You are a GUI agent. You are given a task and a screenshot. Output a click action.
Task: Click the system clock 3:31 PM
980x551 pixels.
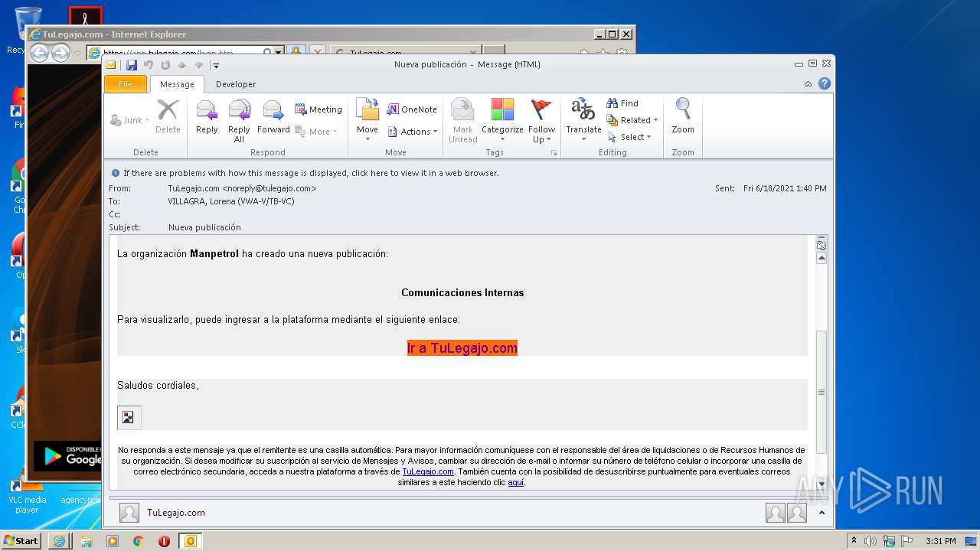click(x=940, y=541)
